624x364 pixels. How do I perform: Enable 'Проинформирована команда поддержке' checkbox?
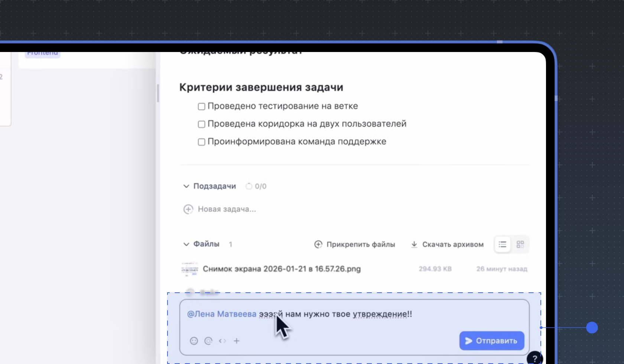201,142
